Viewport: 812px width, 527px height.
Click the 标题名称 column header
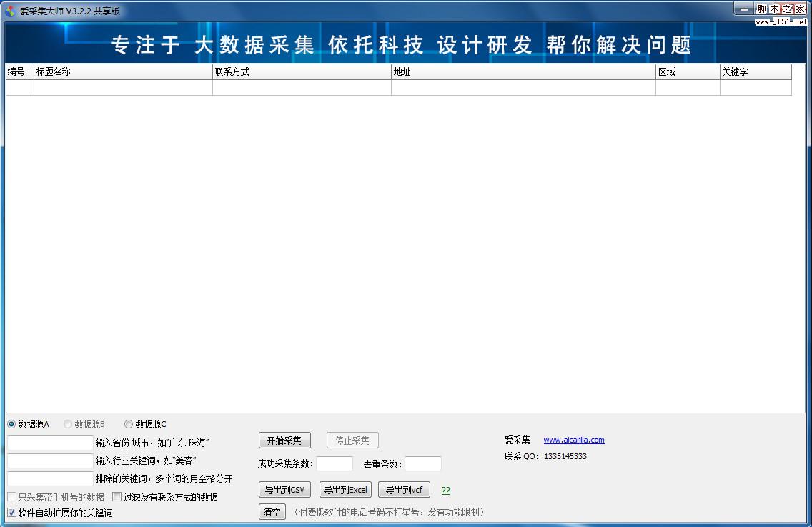123,72
